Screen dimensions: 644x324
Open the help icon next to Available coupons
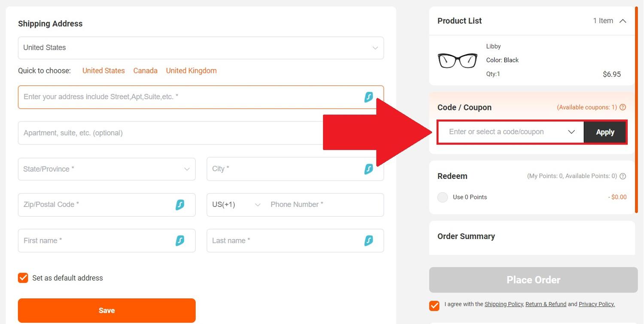pos(623,107)
